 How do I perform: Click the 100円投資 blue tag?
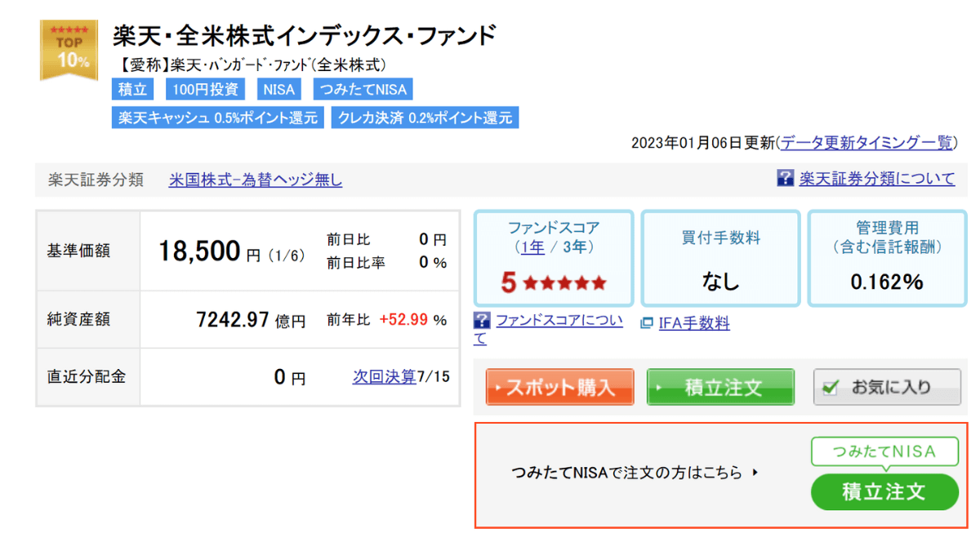[x=205, y=90]
